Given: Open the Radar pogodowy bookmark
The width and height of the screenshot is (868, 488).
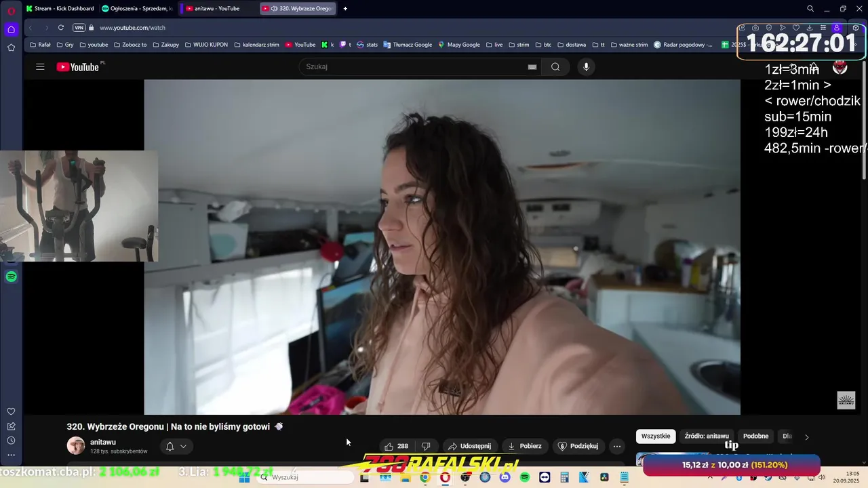Looking at the screenshot, I should click(684, 45).
